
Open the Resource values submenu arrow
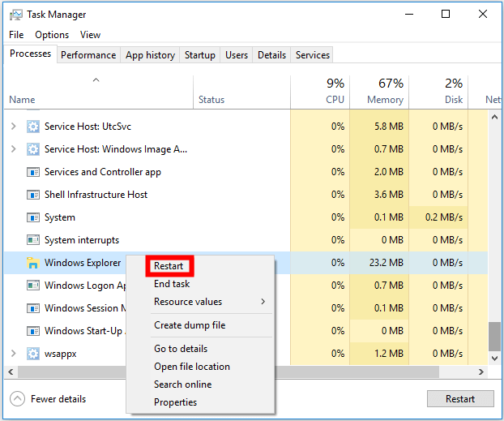tap(263, 302)
